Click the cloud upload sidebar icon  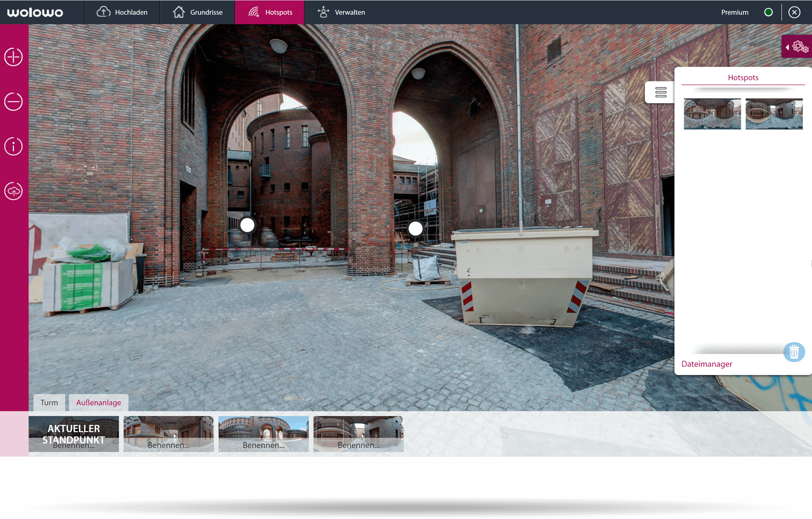click(x=13, y=191)
